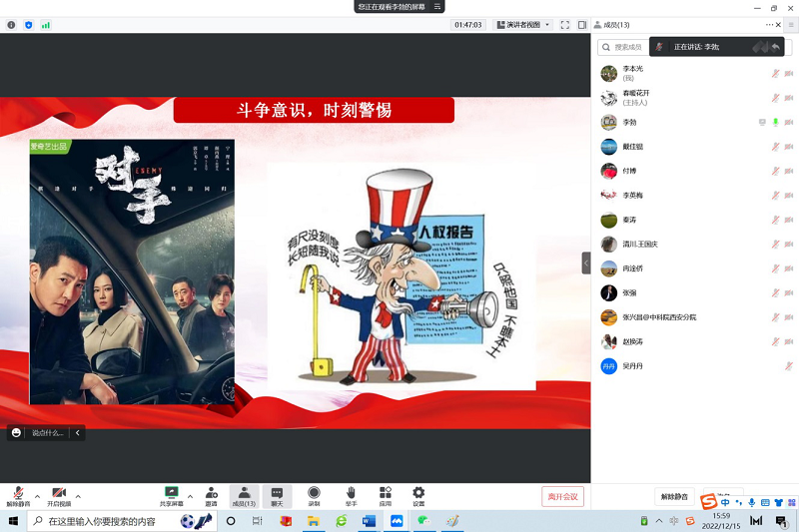Click the muted mic icon on the speaking tooltip
Image resolution: width=799 pixels, height=532 pixels.
pyautogui.click(x=659, y=47)
